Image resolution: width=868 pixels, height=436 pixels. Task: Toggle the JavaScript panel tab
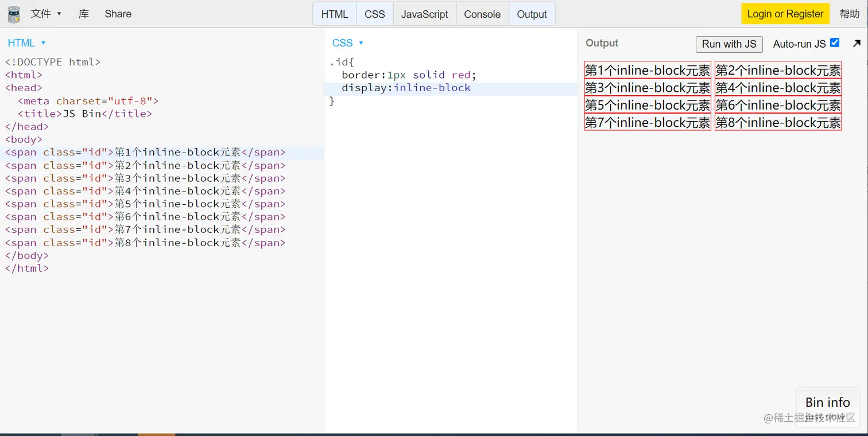425,14
